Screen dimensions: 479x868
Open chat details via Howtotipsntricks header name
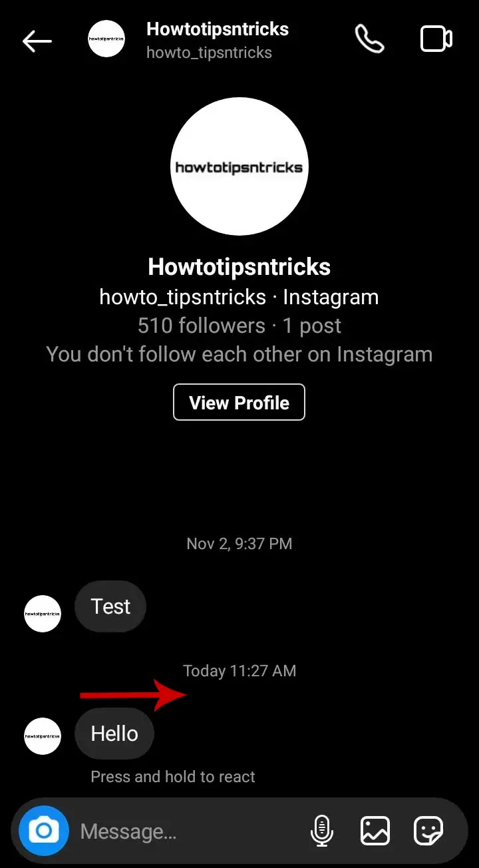(218, 29)
